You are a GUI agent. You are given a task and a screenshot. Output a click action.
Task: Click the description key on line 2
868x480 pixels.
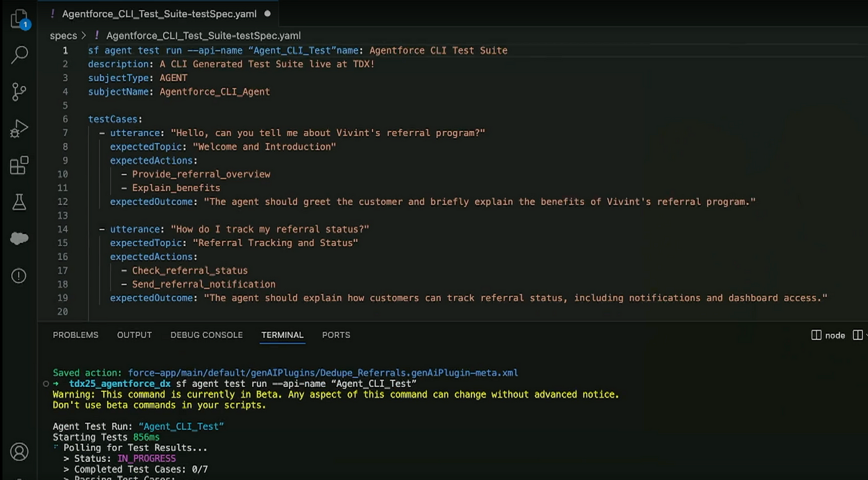pyautogui.click(x=118, y=64)
